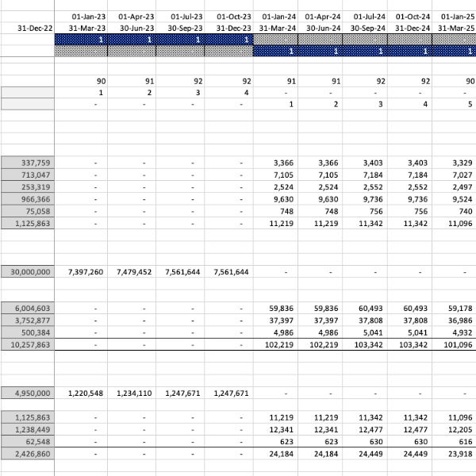476x476 pixels.
Task: Click the 10,257,863 total cell
Action: [27, 346]
